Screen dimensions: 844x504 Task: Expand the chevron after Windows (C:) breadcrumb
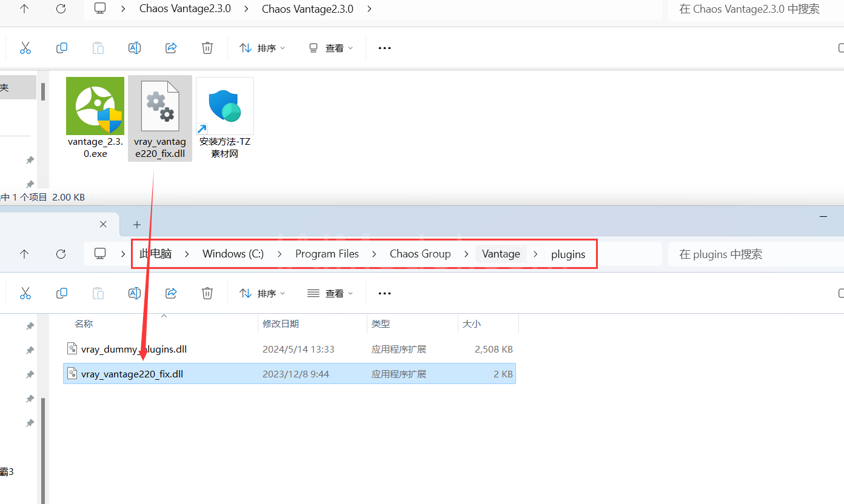coord(280,254)
